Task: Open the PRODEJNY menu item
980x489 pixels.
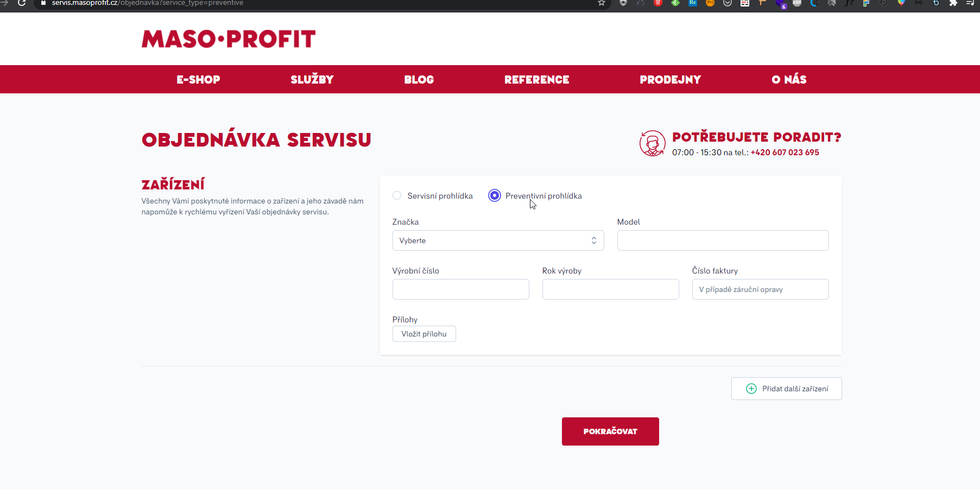Action: point(670,80)
